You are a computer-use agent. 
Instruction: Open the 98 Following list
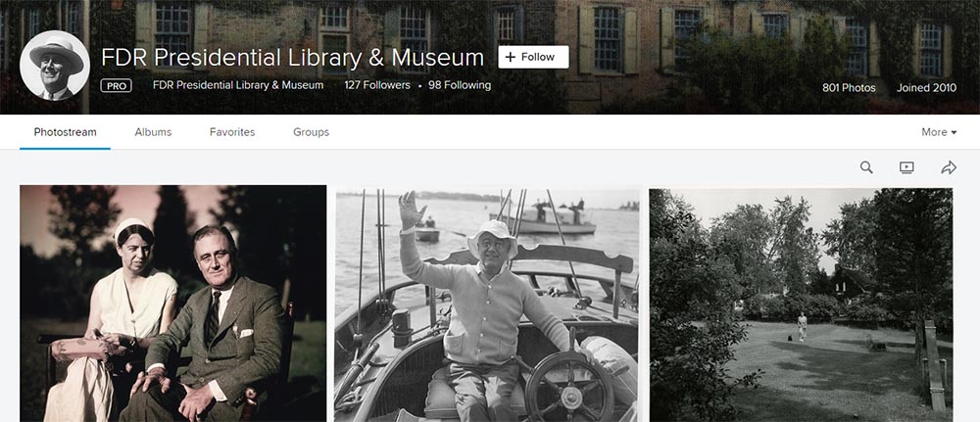point(460,85)
